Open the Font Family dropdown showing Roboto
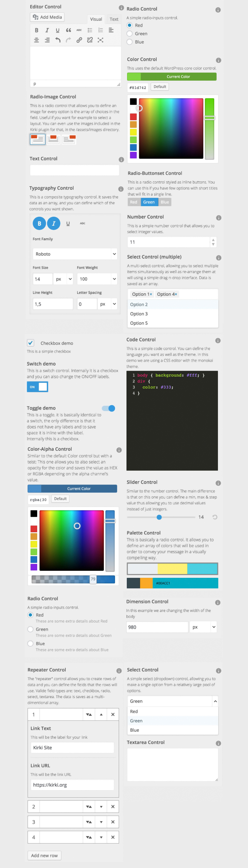Image resolution: width=248 pixels, height=868 pixels. (75, 254)
